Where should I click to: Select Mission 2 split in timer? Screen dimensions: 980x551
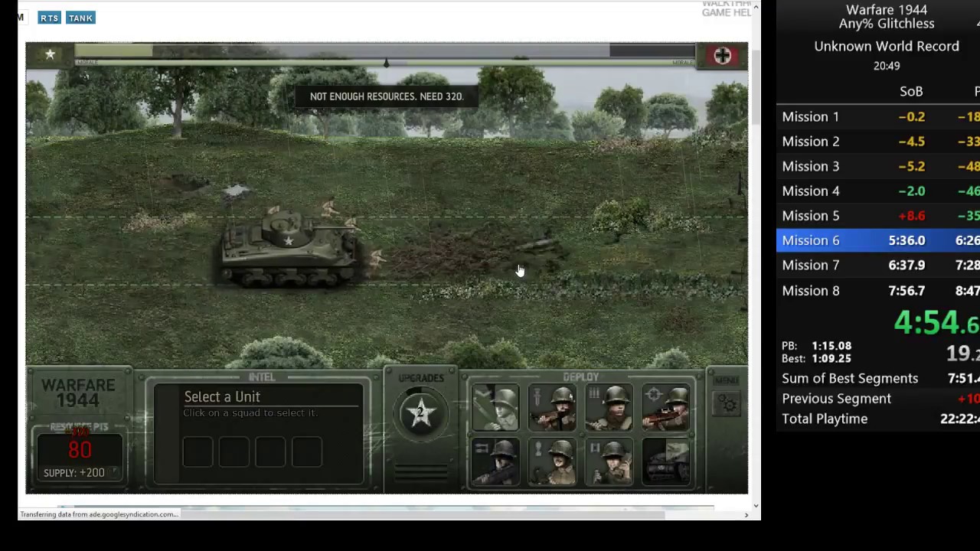coord(878,141)
